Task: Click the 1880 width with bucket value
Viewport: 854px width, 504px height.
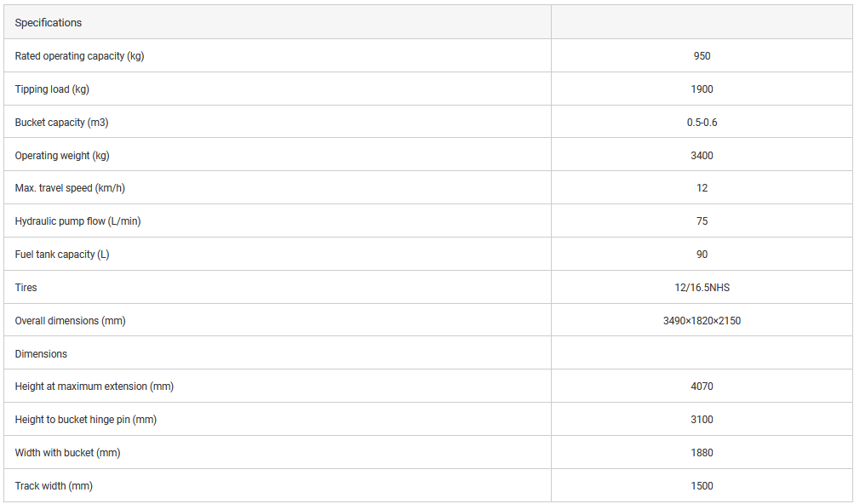Action: 702,453
